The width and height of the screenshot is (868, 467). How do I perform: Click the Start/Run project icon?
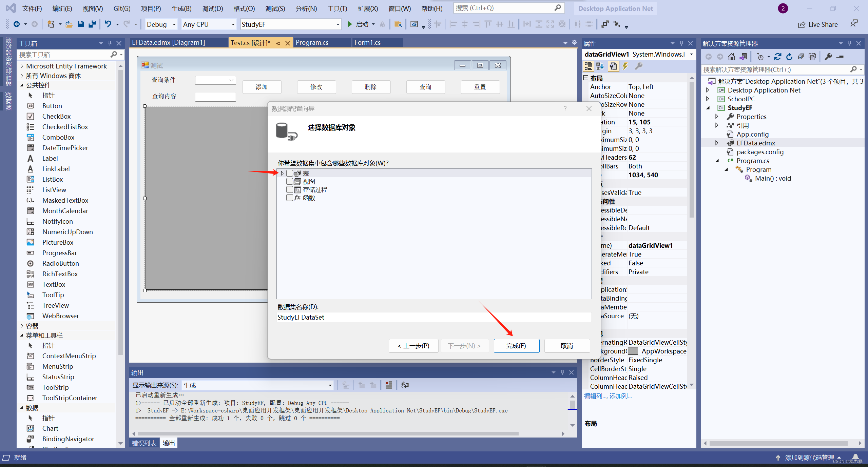point(350,24)
